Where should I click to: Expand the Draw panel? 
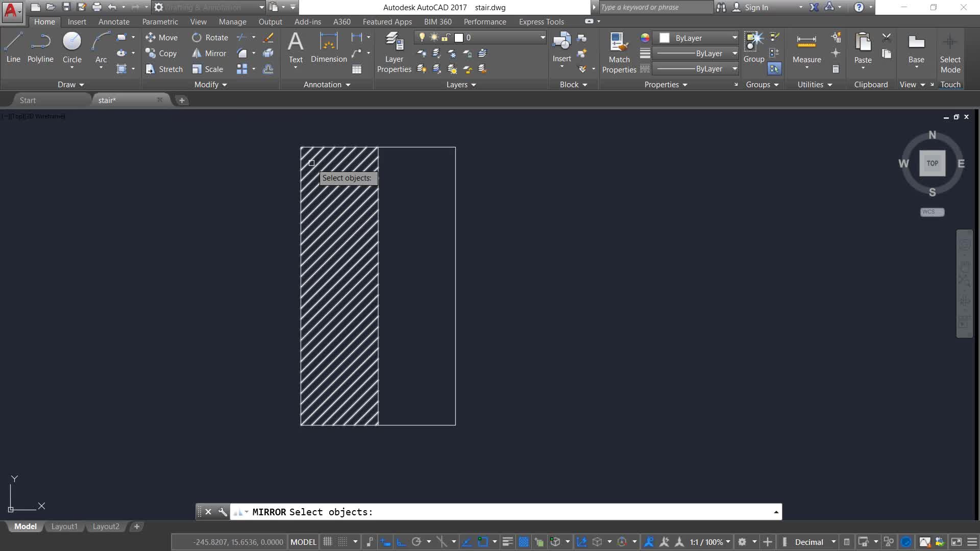[x=70, y=85]
